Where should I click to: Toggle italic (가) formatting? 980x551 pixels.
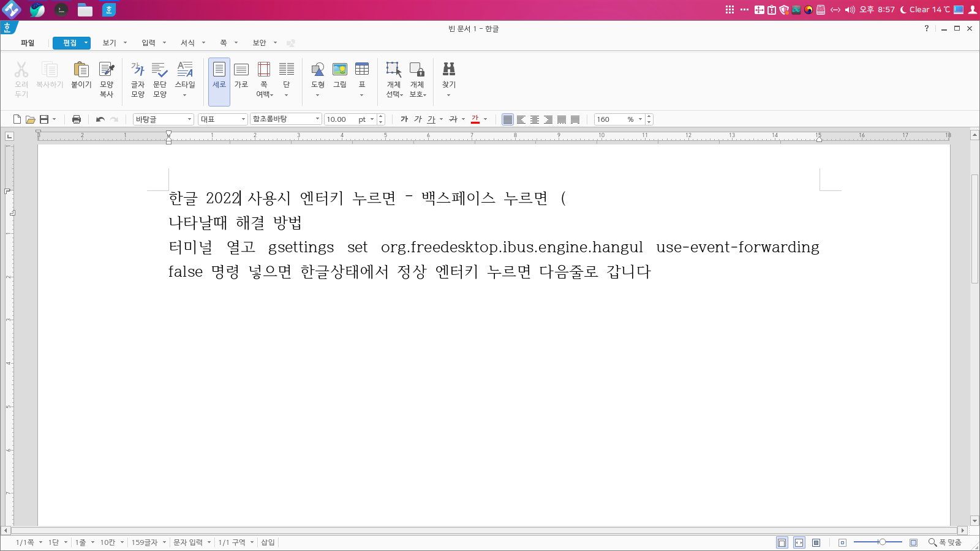(418, 119)
